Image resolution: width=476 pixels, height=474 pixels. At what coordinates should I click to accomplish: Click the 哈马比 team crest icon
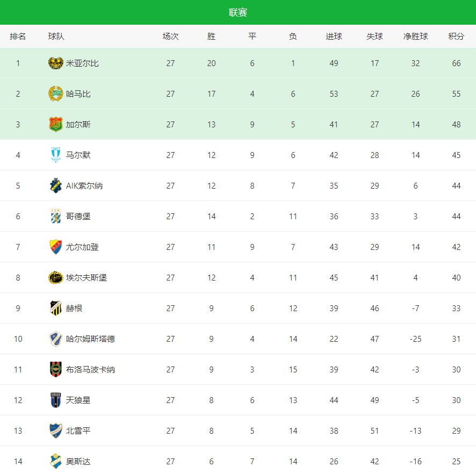pos(56,94)
